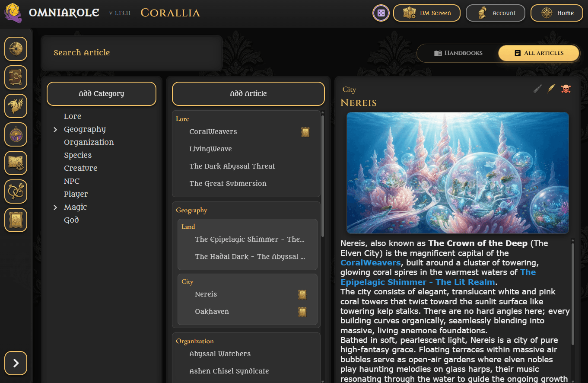This screenshot has width=588, height=383.
Task: Click the Lore section header in list
Action: pos(182,119)
